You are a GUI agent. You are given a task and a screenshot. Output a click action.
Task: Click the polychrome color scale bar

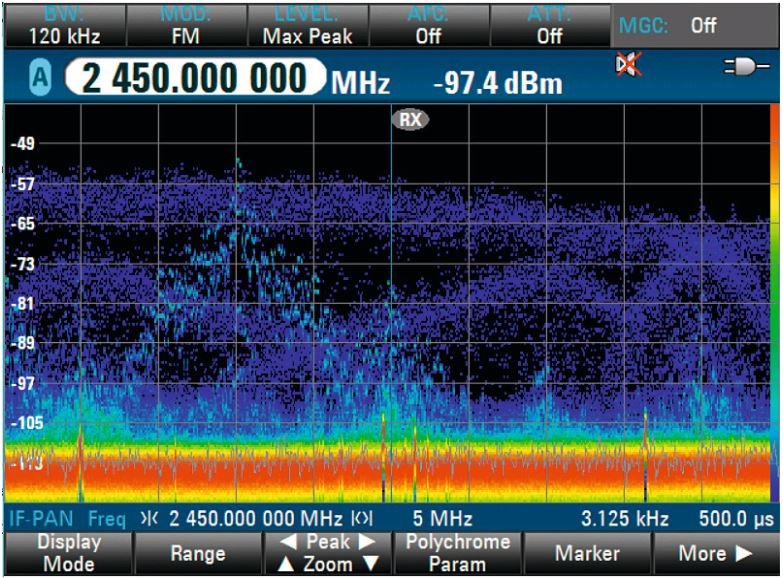point(776,300)
